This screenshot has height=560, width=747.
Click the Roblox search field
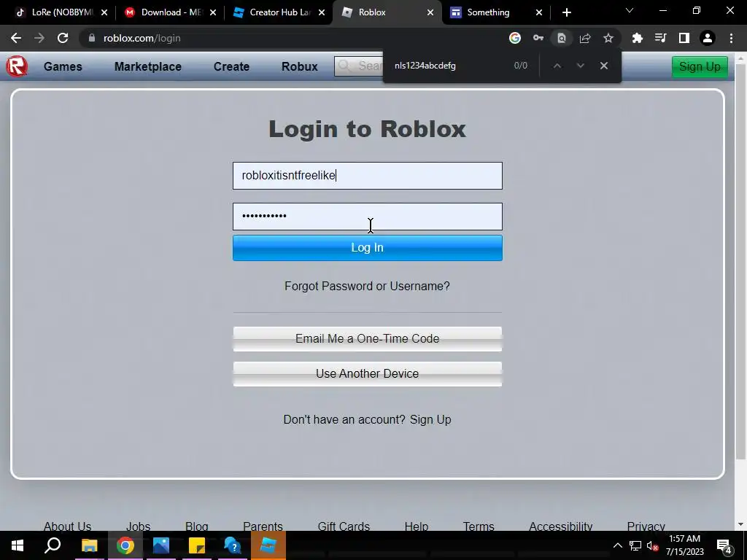click(359, 66)
